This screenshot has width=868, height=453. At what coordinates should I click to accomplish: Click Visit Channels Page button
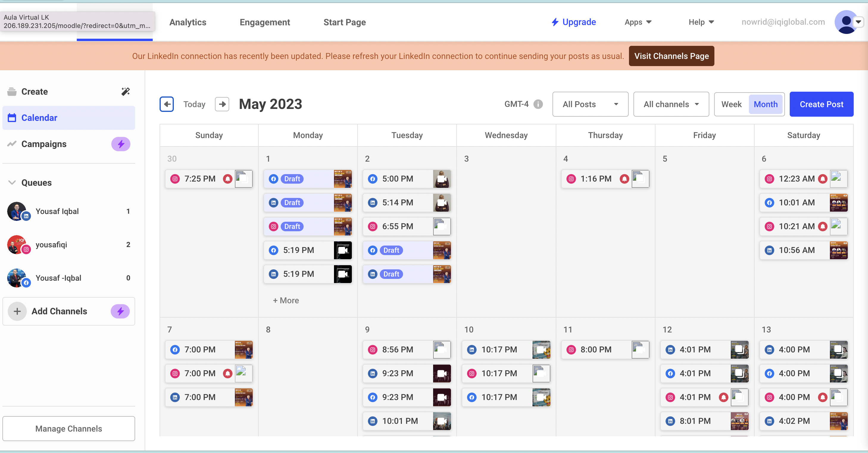[x=671, y=56]
